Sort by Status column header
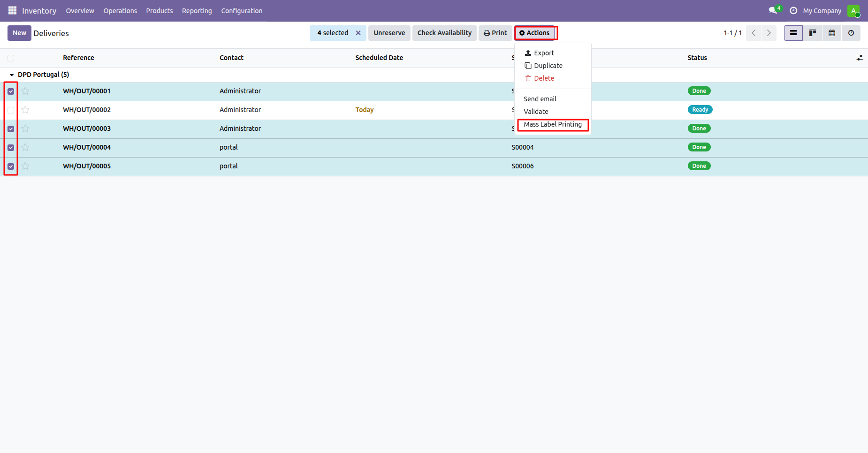The image size is (868, 453). 697,58
